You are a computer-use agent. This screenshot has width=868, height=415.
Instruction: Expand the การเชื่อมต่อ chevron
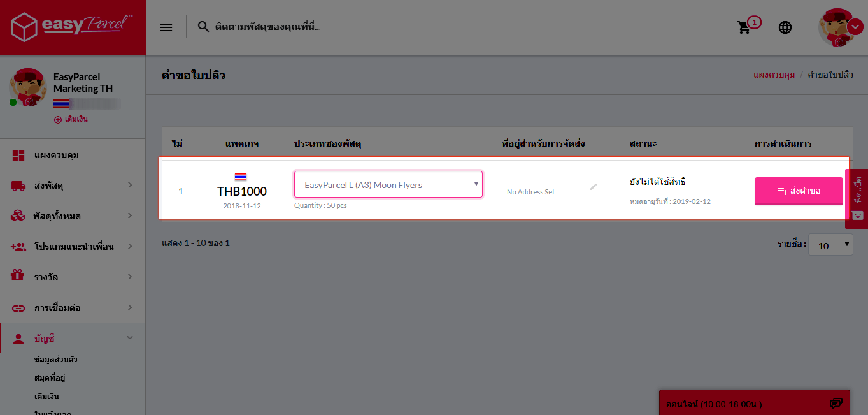coord(130,307)
